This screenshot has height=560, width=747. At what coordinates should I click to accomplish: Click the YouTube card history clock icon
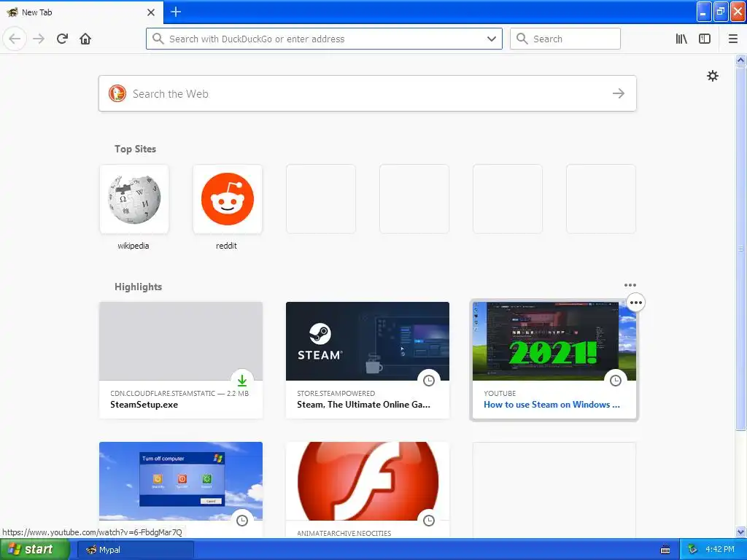tap(616, 381)
